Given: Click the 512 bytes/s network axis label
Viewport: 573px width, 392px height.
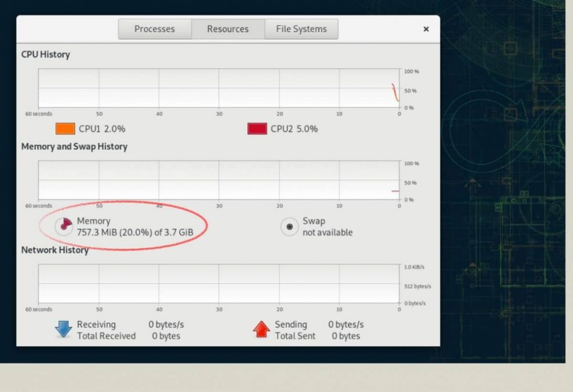Looking at the screenshot, I should coord(417,286).
